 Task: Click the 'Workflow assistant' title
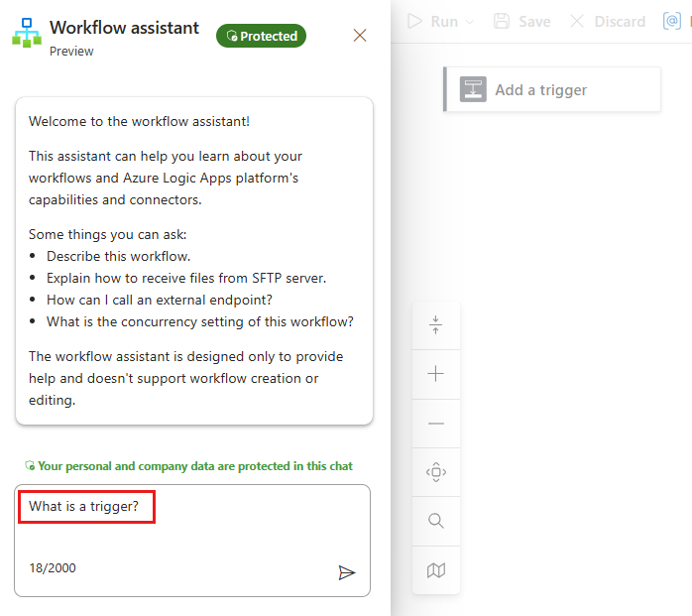click(x=125, y=28)
